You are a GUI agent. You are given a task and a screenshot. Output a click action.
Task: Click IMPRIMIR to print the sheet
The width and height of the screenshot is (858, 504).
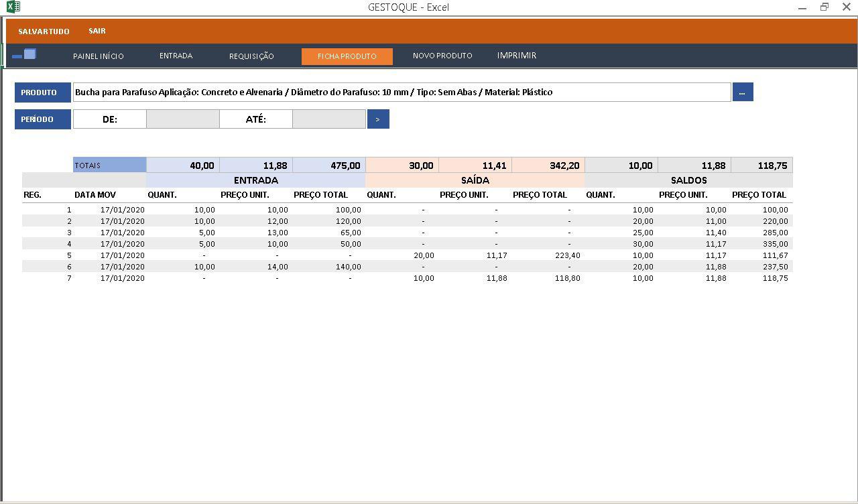[x=516, y=56]
